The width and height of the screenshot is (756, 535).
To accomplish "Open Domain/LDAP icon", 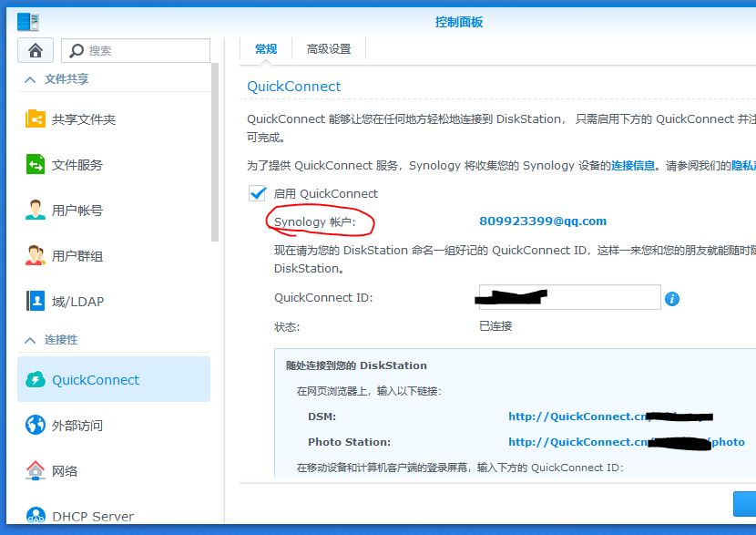I will click(x=36, y=301).
